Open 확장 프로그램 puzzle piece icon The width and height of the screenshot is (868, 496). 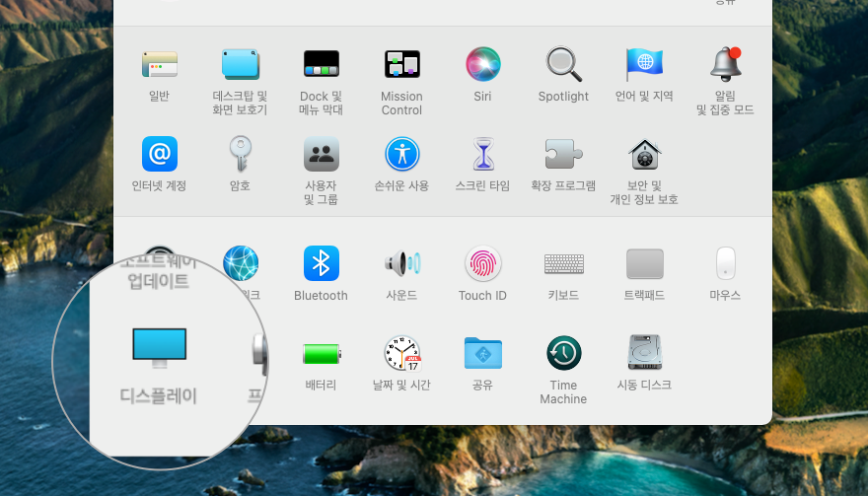click(x=563, y=154)
